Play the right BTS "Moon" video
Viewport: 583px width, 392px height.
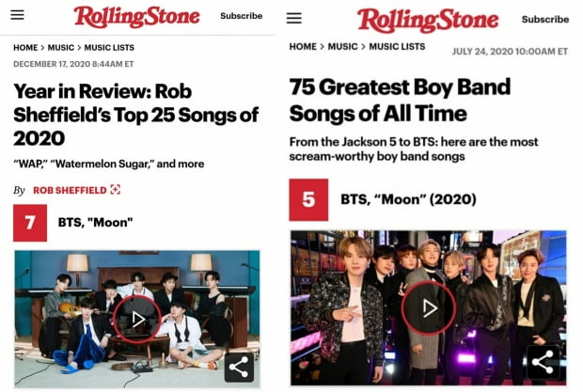428,308
